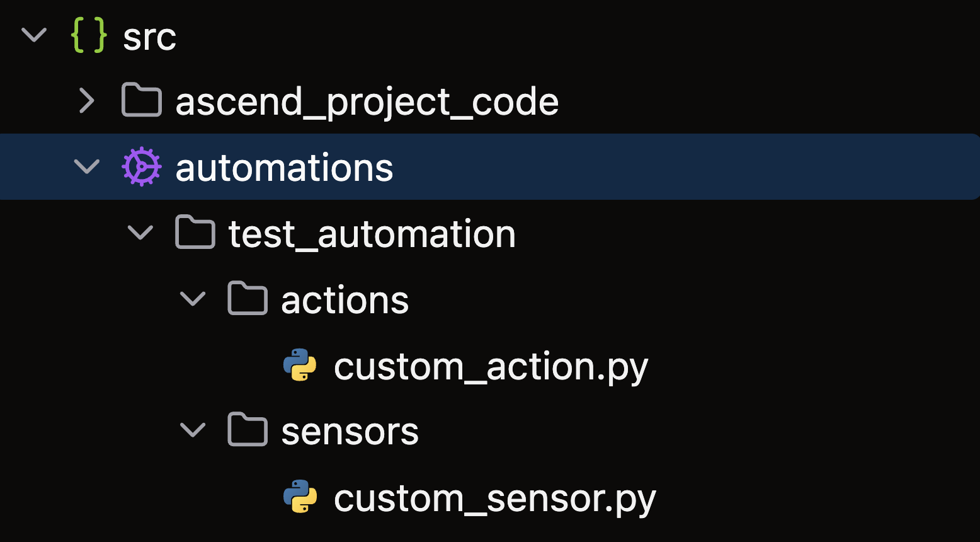Click the Python icon of custom_sensor.py
Image resolution: width=980 pixels, height=542 pixels.
(x=300, y=497)
